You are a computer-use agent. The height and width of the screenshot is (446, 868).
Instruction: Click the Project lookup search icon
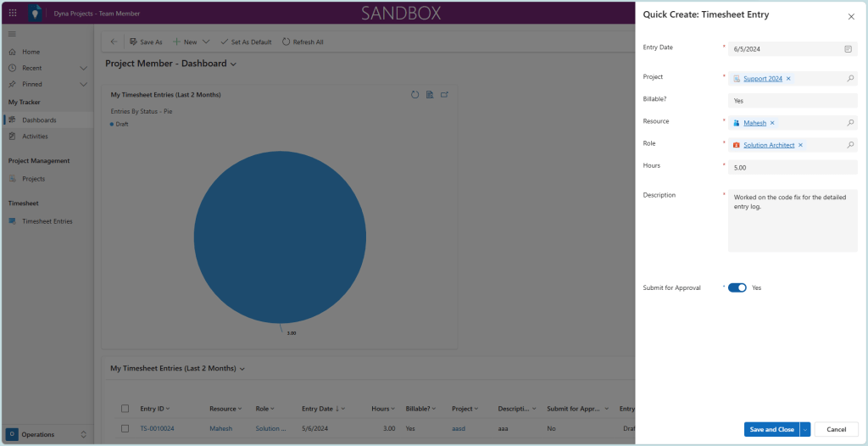[x=850, y=79]
